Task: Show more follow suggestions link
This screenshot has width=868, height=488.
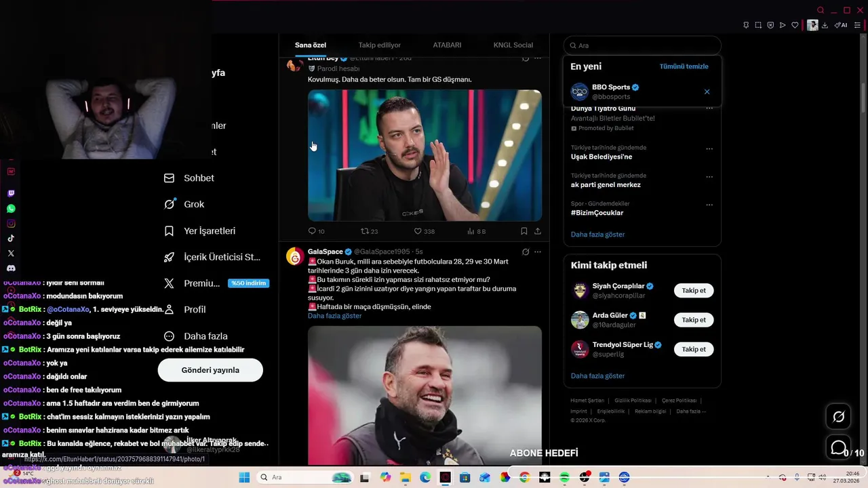Action: point(597,375)
